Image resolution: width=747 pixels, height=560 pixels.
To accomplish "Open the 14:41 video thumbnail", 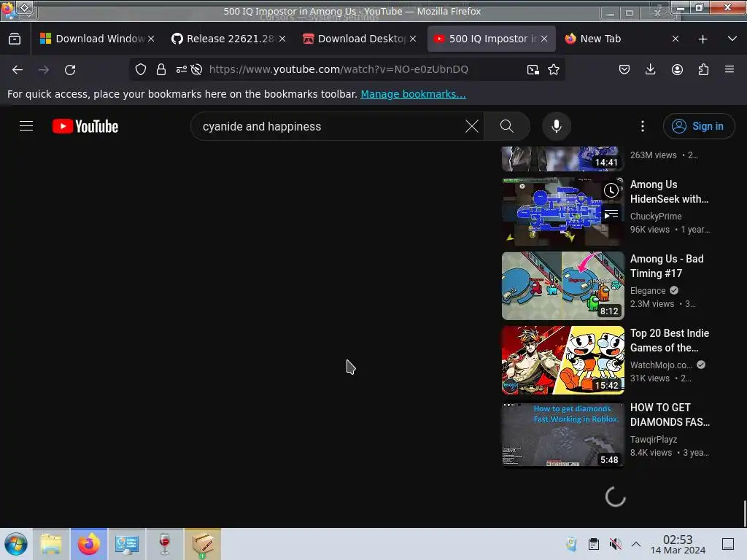I will [x=562, y=158].
